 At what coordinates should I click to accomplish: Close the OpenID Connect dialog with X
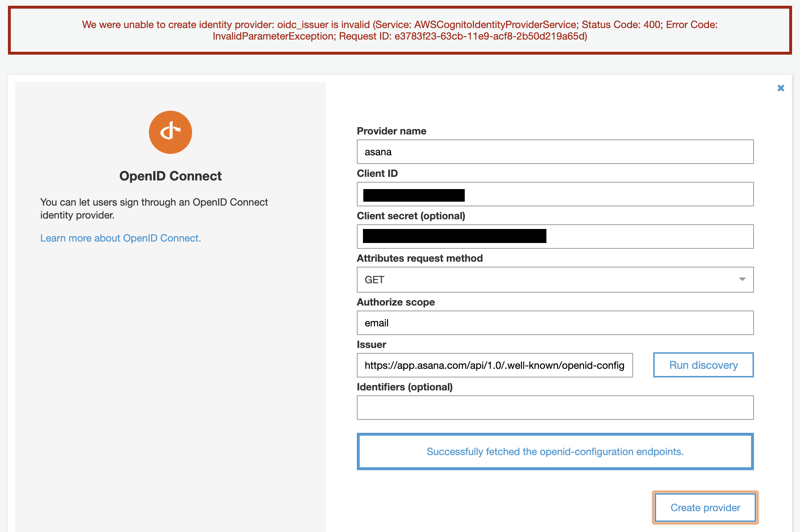(x=781, y=88)
